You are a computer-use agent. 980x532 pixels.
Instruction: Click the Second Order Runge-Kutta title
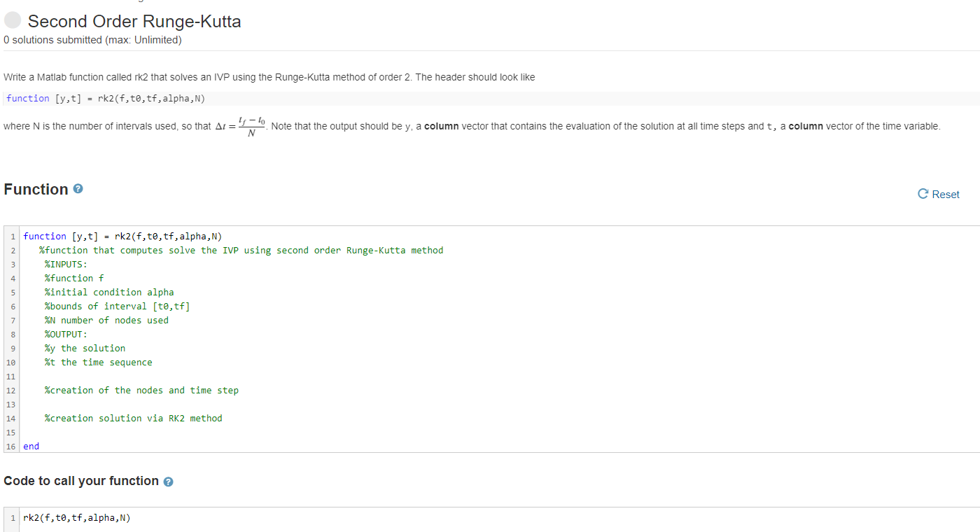pyautogui.click(x=134, y=21)
